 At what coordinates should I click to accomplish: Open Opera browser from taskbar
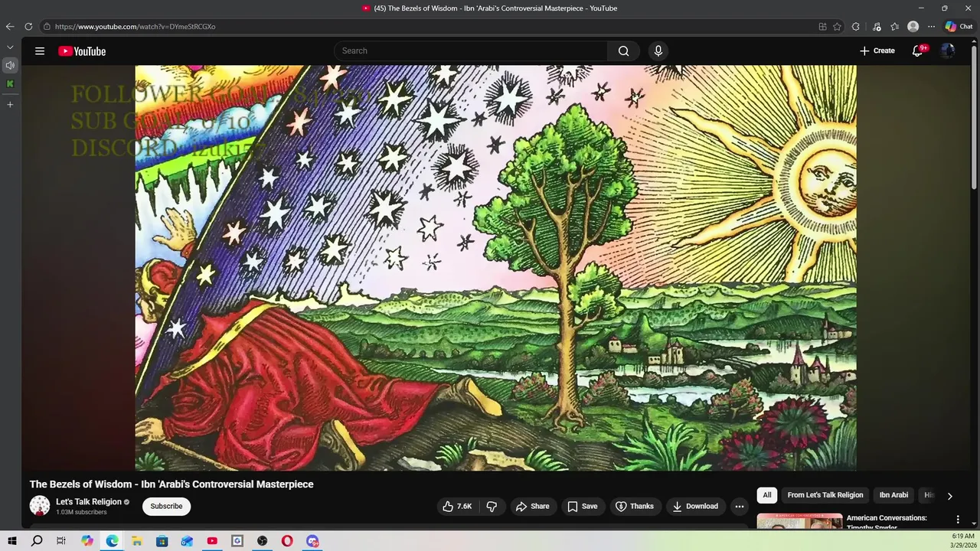coord(287,541)
